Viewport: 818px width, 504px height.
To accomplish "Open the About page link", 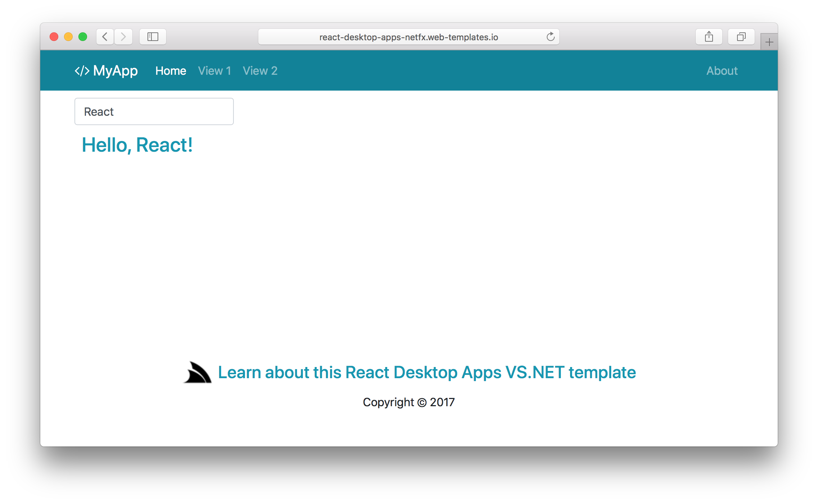I will 722,71.
